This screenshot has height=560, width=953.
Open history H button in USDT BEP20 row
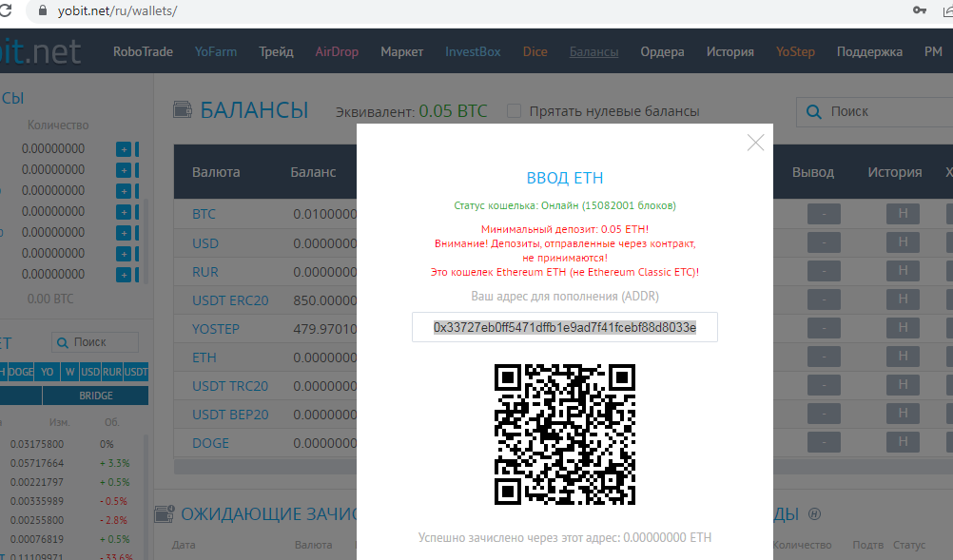point(903,414)
